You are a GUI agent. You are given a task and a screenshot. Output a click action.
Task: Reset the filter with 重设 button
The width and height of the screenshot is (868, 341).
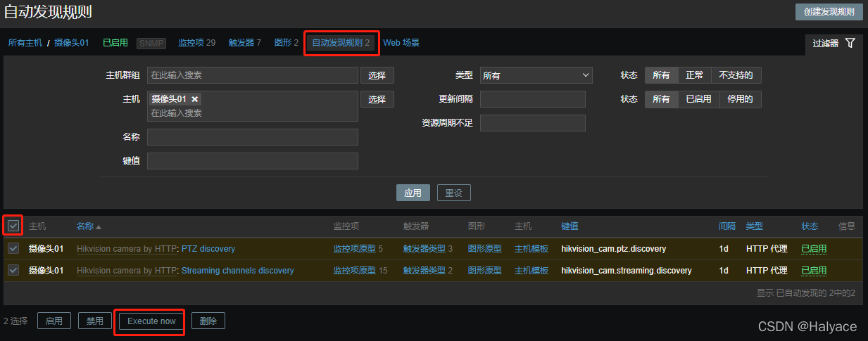point(454,193)
